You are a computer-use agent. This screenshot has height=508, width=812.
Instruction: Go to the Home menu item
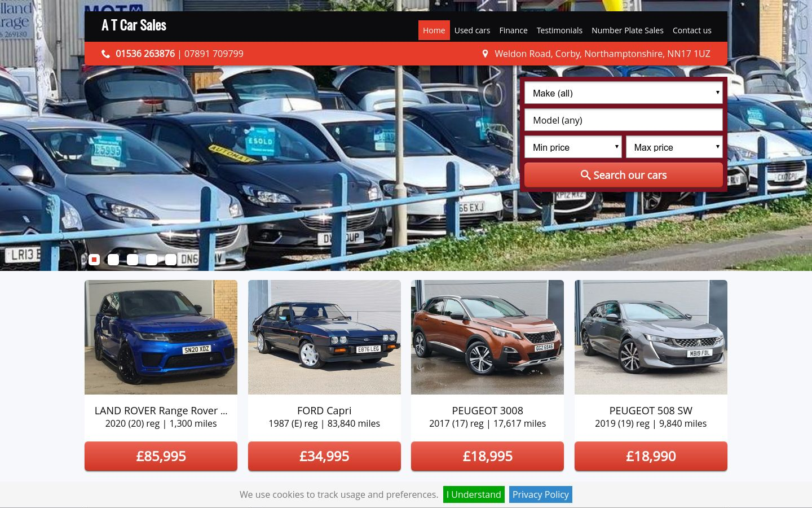[x=434, y=30]
